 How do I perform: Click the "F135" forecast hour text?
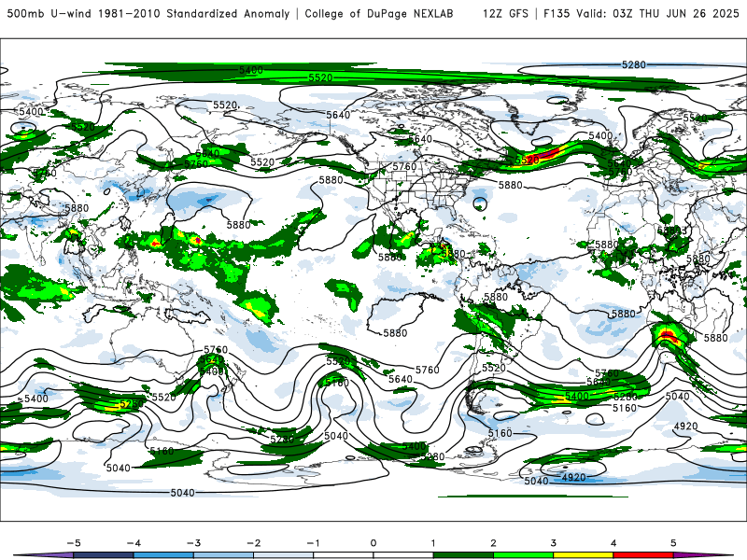pos(557,14)
